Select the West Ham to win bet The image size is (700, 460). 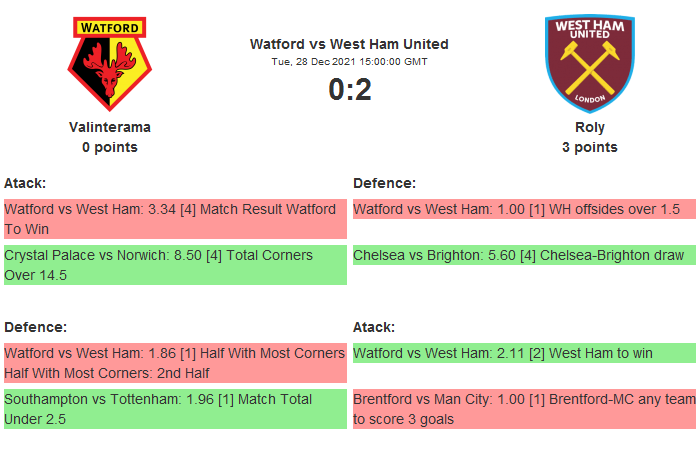coord(523,352)
